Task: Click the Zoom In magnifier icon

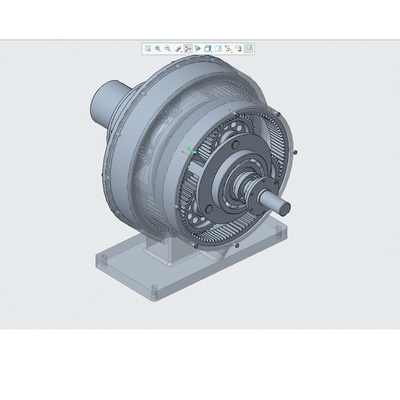Action: click(158, 49)
